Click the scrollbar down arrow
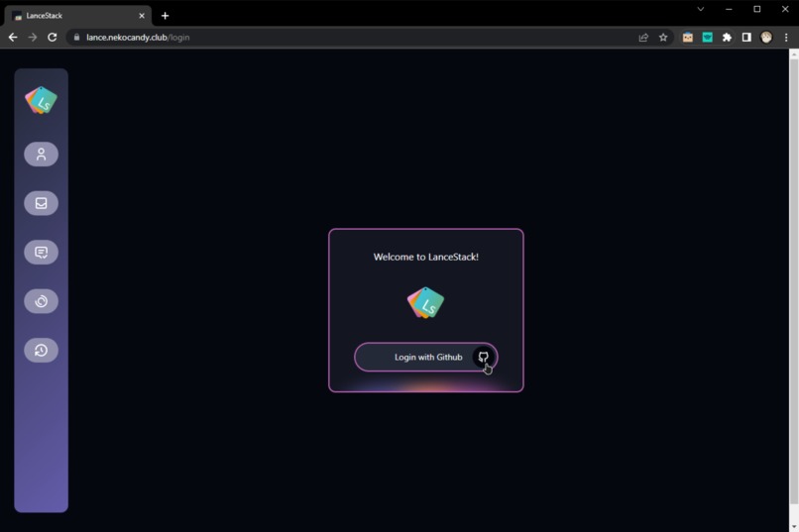The width and height of the screenshot is (799, 532). [x=794, y=527]
